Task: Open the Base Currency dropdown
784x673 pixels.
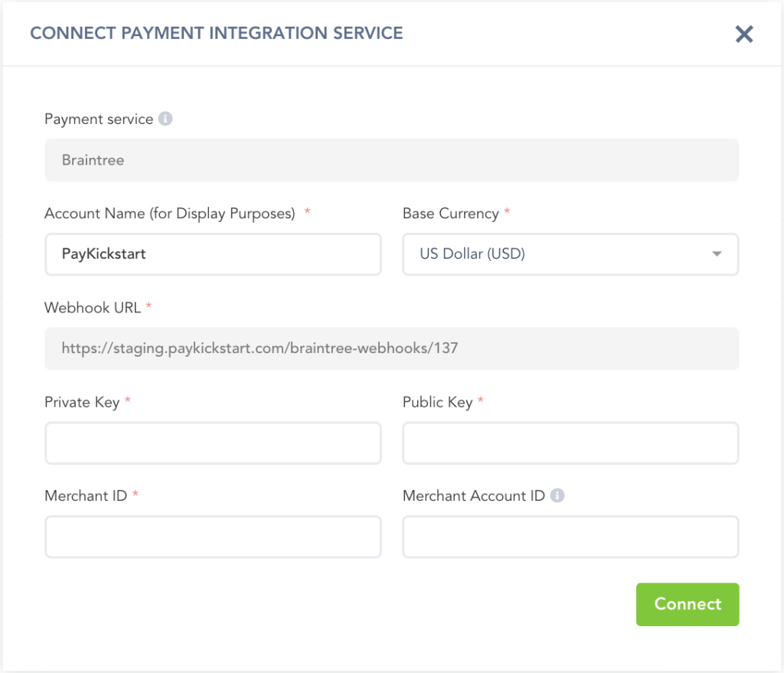Action: click(x=570, y=254)
